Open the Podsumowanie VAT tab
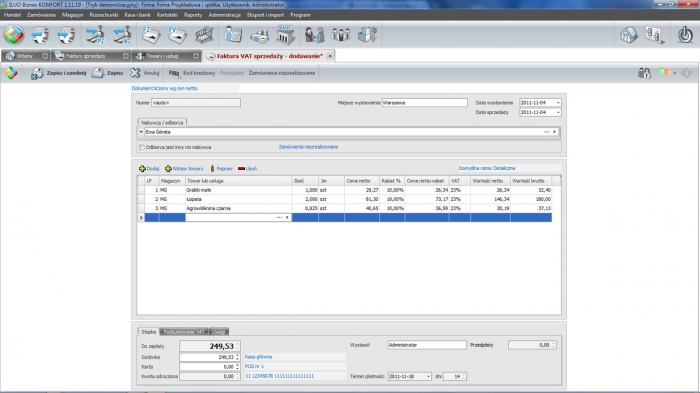This screenshot has height=393, width=700. point(183,332)
